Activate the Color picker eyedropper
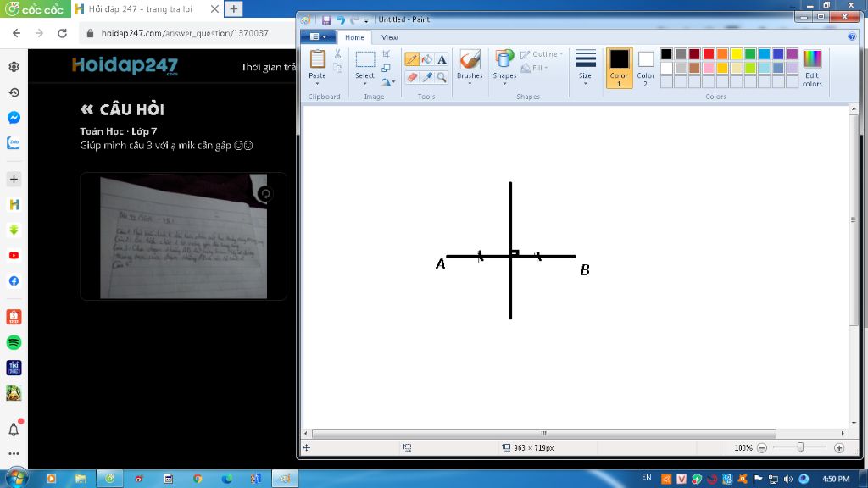The width and height of the screenshot is (868, 488). tap(427, 77)
